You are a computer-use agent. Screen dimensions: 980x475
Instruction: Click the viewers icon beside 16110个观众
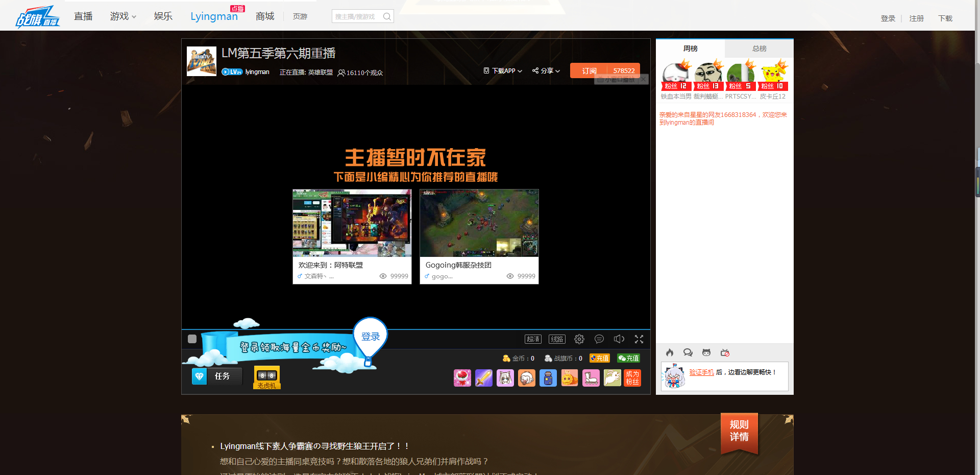341,73
